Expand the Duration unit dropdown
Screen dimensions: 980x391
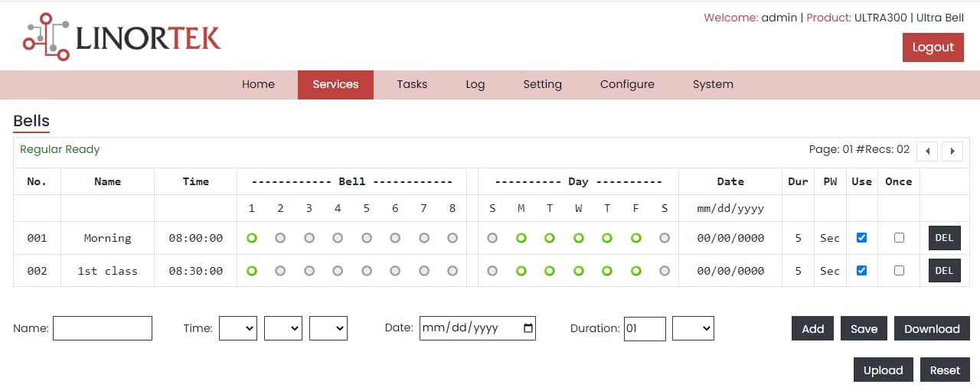coord(693,328)
